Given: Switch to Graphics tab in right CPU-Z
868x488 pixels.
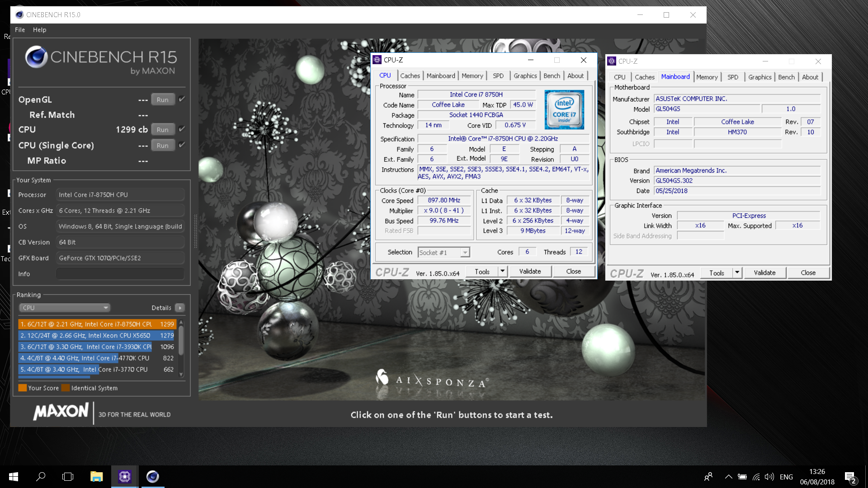Looking at the screenshot, I should 760,77.
